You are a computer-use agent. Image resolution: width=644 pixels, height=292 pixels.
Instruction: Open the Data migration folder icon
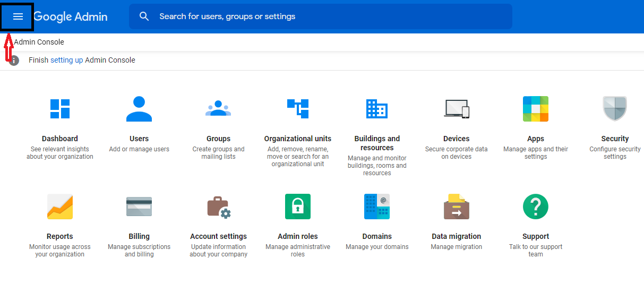click(457, 207)
